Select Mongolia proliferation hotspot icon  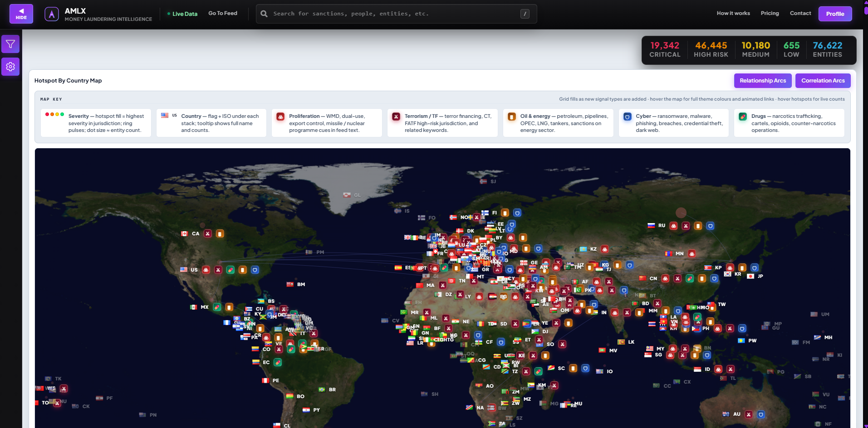point(692,253)
